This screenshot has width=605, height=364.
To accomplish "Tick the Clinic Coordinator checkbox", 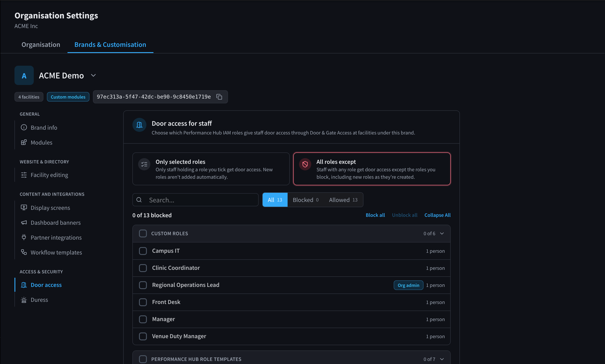I will pos(143,268).
